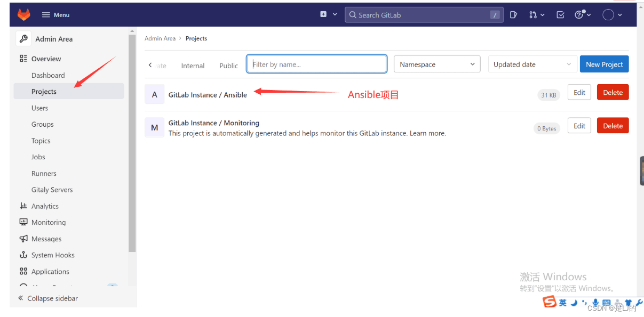The height and width of the screenshot is (317, 644).
Task: Click the Monitoring monitor icon
Action: click(x=23, y=222)
